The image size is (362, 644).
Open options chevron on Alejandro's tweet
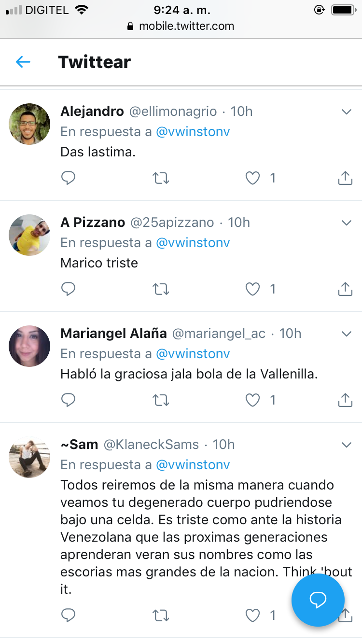pyautogui.click(x=346, y=112)
